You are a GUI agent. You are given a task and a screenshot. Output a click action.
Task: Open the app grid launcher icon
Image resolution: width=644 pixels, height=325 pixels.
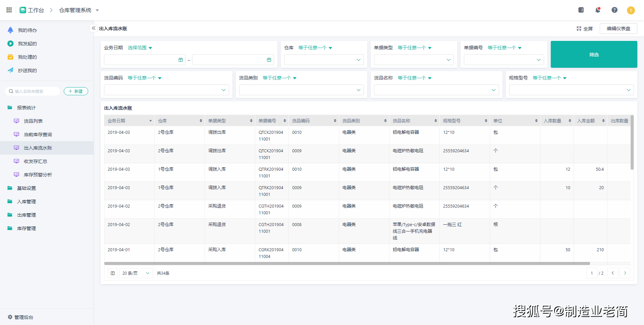[x=9, y=10]
